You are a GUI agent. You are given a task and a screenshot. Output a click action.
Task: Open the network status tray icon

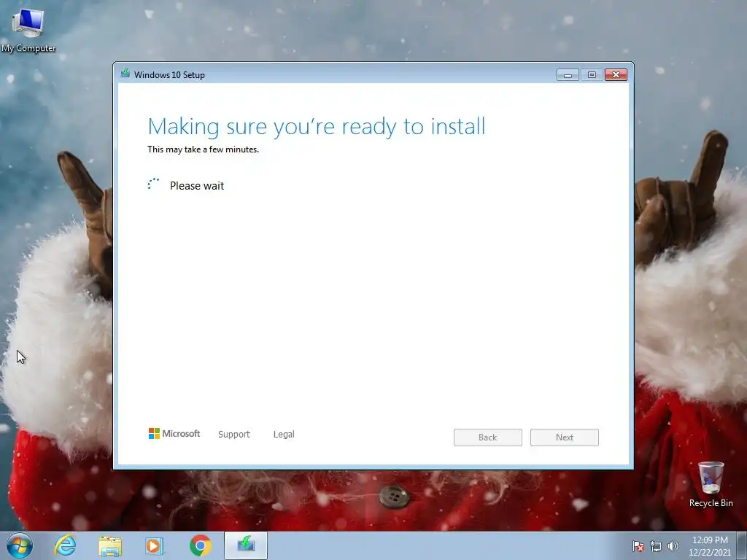656,546
